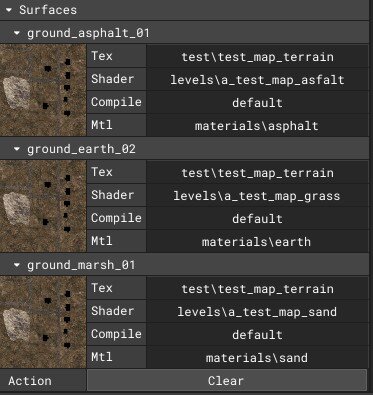Click the ground_asphalt_01 texture thumbnail
The height and width of the screenshot is (395, 373).
point(43,90)
